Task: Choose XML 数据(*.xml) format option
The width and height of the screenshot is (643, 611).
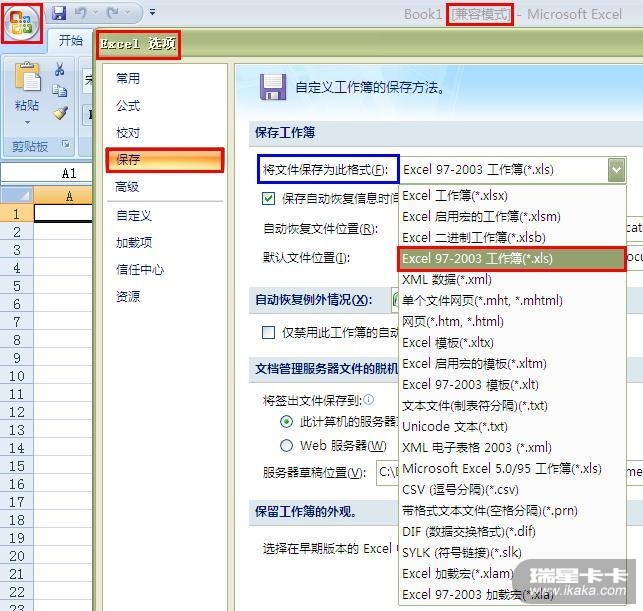Action: pyautogui.click(x=512, y=280)
